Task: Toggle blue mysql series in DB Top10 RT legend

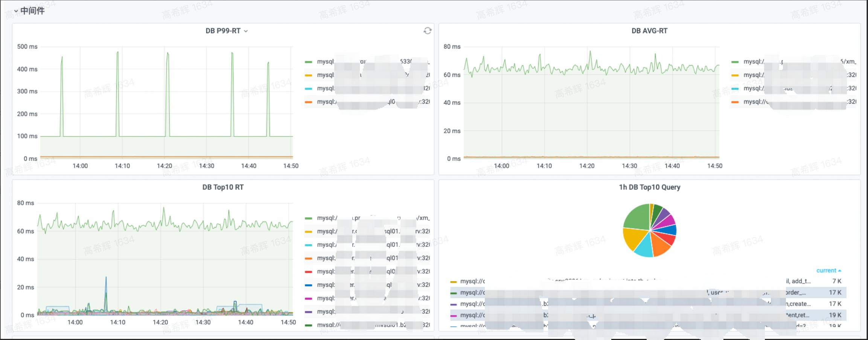Action: click(367, 285)
